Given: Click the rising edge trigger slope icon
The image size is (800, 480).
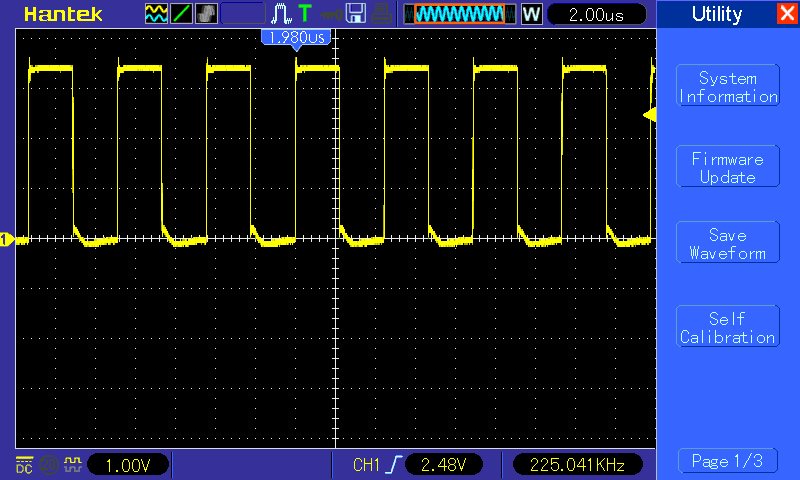Looking at the screenshot, I should (394, 464).
